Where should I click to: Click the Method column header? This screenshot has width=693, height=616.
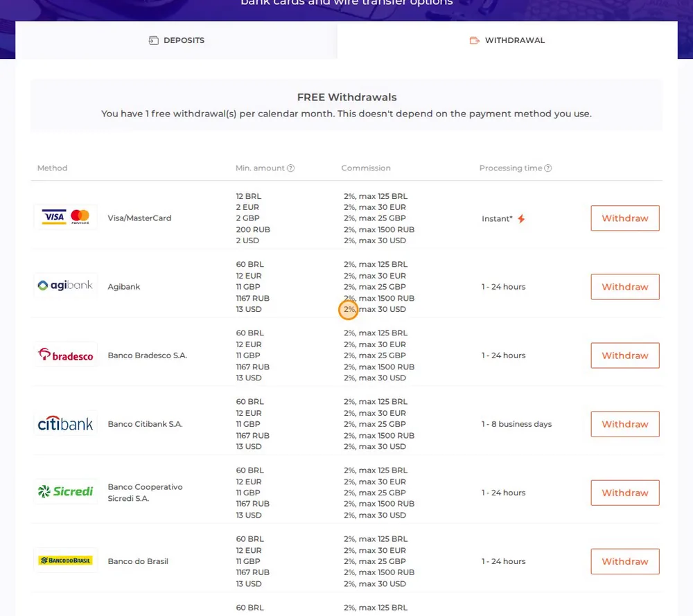pyautogui.click(x=52, y=168)
